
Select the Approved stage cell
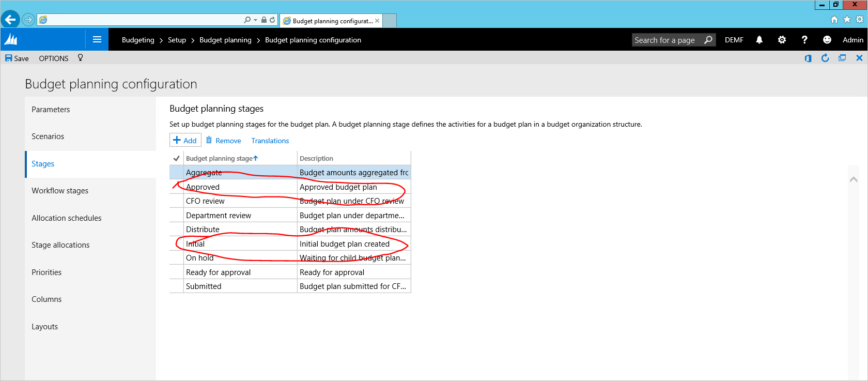(240, 187)
